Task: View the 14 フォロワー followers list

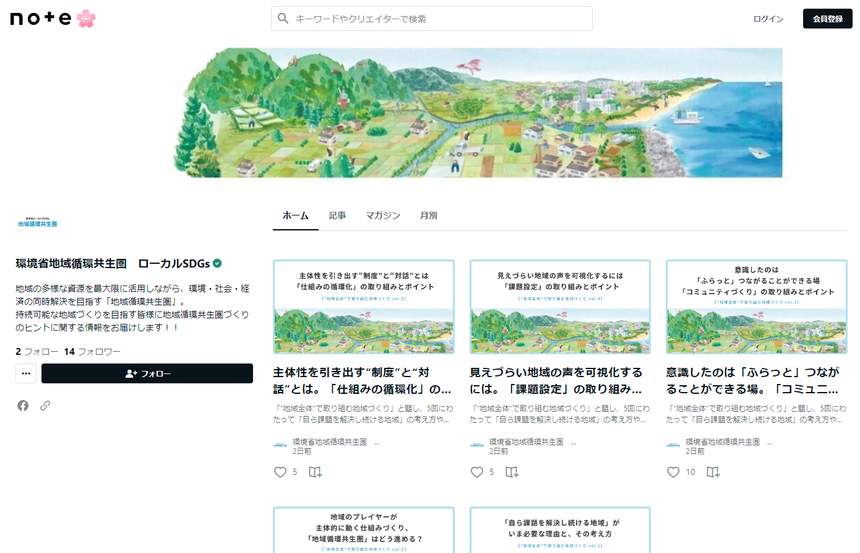Action: coord(92,352)
